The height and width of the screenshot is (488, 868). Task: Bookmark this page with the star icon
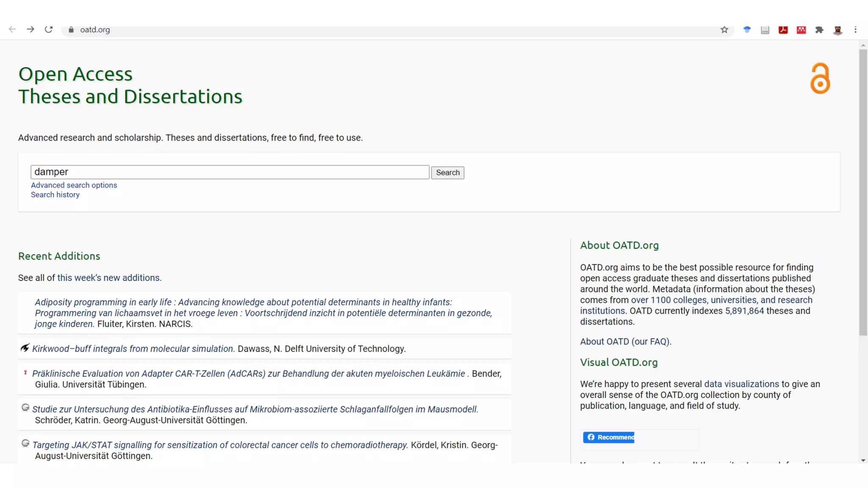click(x=724, y=30)
